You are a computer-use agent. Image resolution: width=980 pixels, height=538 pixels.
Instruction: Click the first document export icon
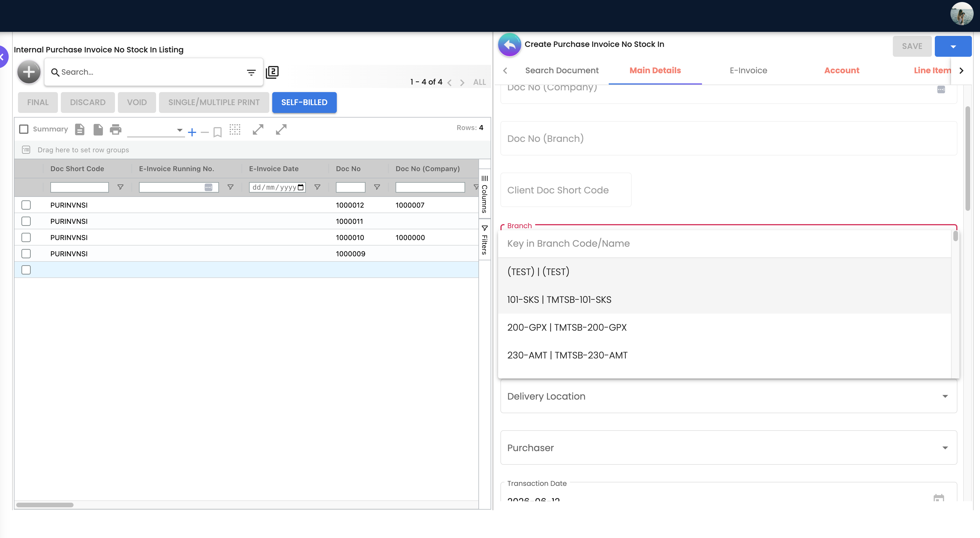(x=80, y=130)
